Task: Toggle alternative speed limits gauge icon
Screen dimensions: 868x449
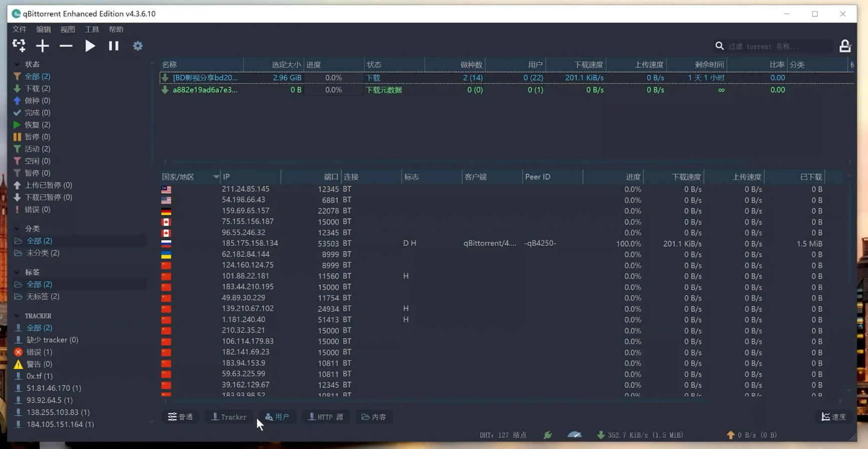Action: click(x=575, y=435)
